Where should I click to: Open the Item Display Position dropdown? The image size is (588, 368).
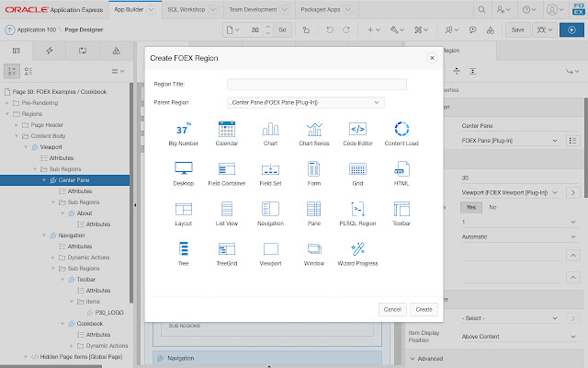coord(517,337)
